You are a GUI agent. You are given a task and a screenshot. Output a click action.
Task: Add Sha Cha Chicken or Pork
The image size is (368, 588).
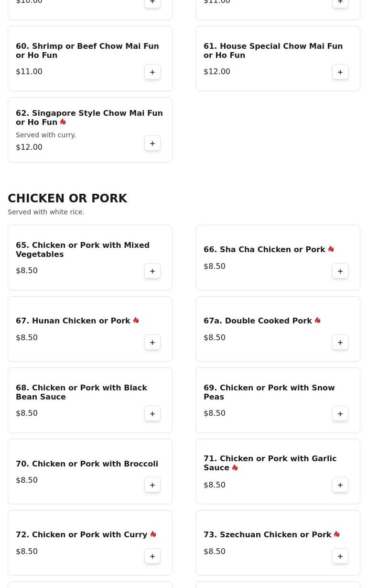(340, 271)
